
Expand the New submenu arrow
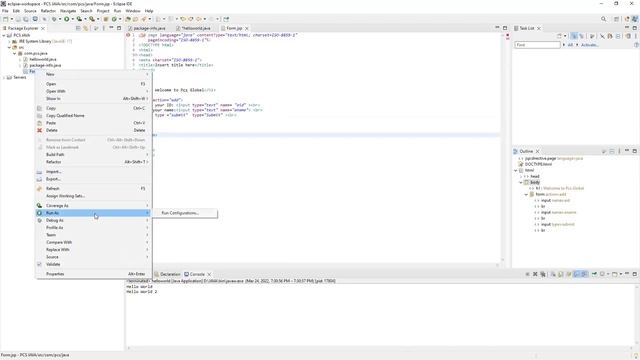(147, 74)
